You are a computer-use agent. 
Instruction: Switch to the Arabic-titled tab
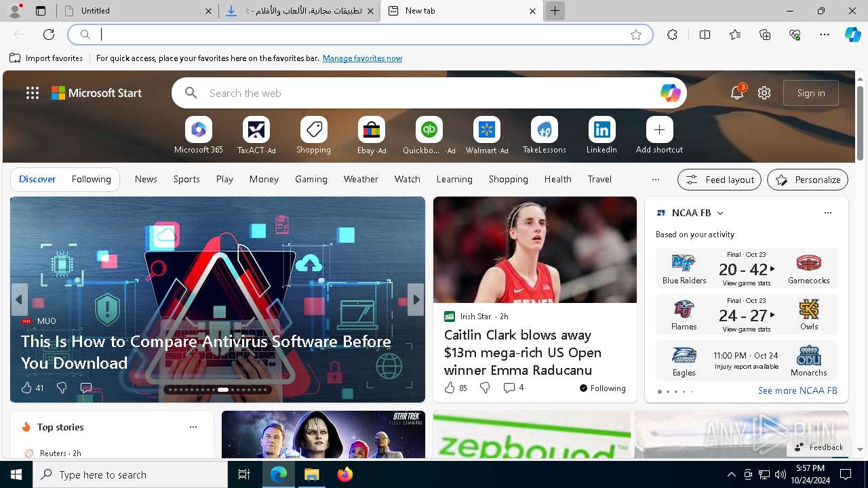[x=301, y=11]
